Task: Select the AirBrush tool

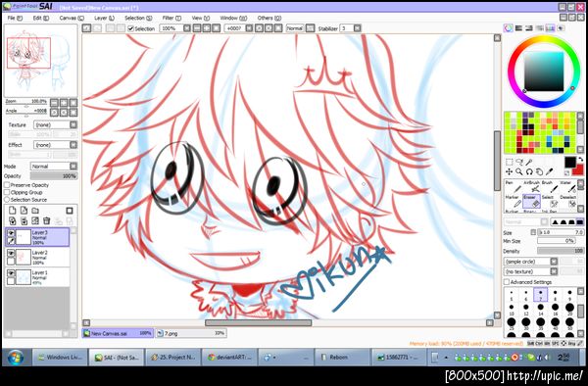Action: click(x=531, y=186)
